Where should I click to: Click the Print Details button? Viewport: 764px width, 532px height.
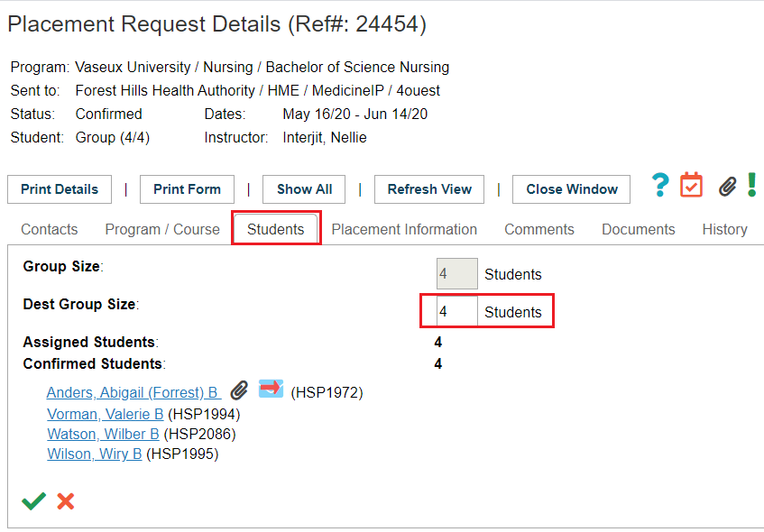coord(60,189)
